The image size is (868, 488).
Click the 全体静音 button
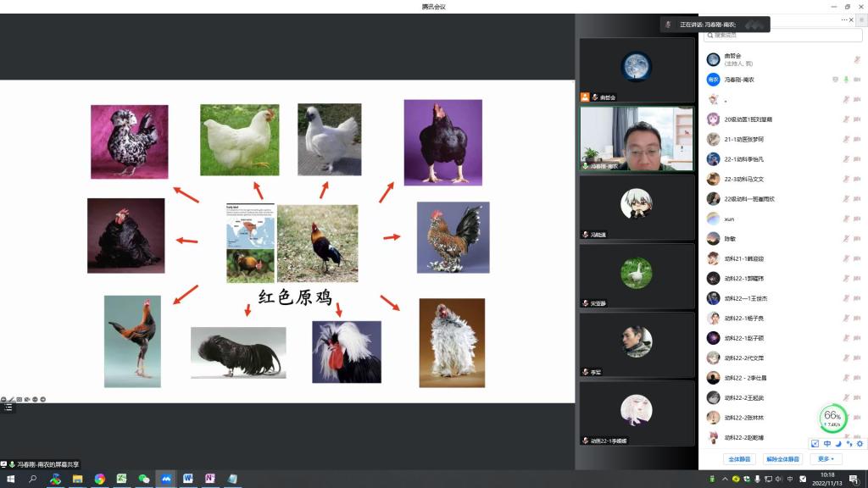[x=741, y=459]
